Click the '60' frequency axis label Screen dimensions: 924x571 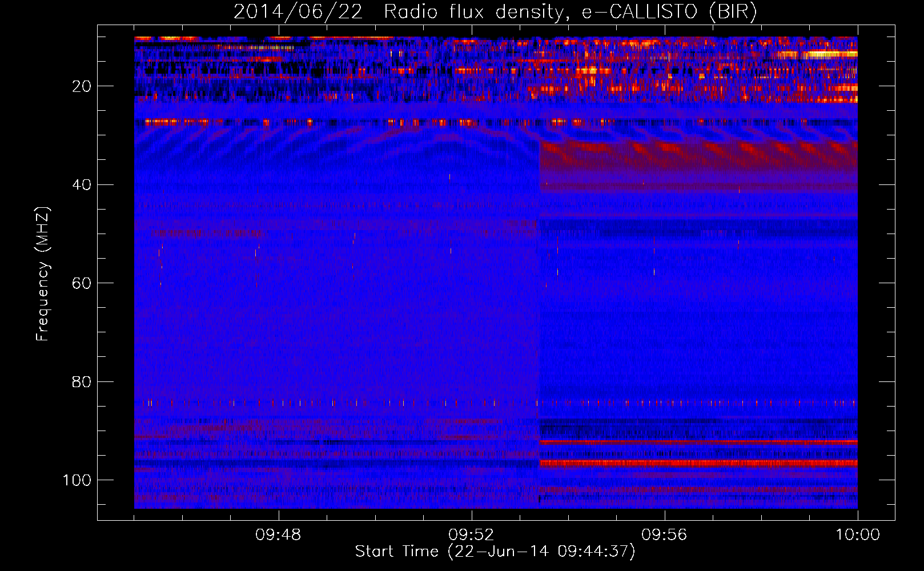pyautogui.click(x=82, y=283)
